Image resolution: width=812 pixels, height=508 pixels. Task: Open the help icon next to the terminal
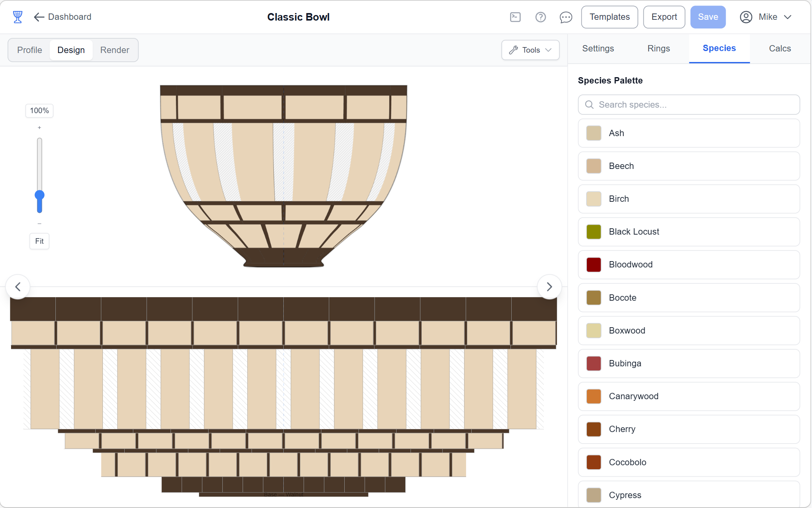coord(541,17)
